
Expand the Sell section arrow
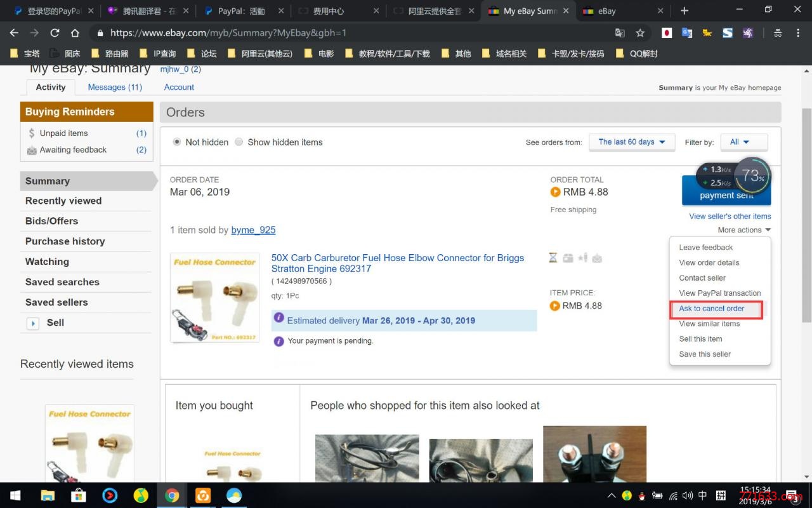33,323
